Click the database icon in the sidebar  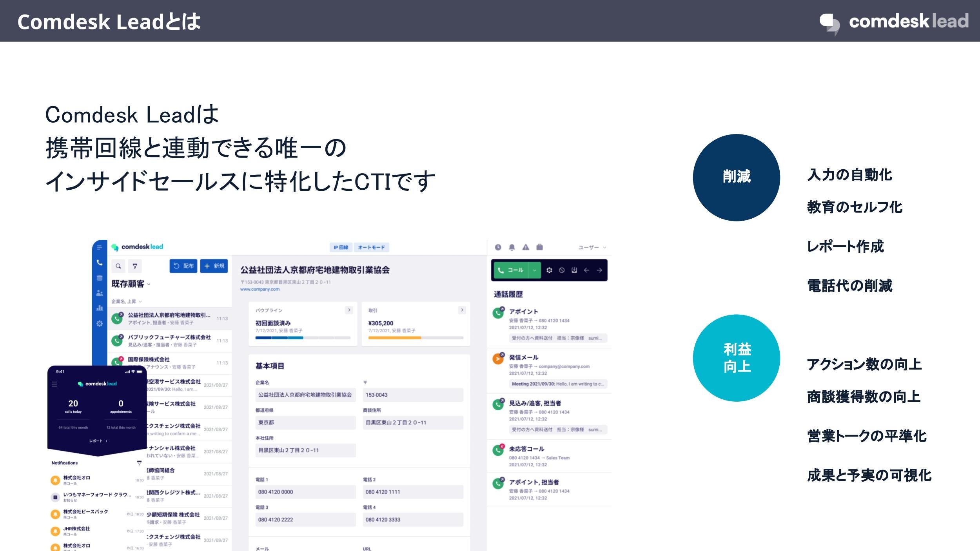coord(100,278)
